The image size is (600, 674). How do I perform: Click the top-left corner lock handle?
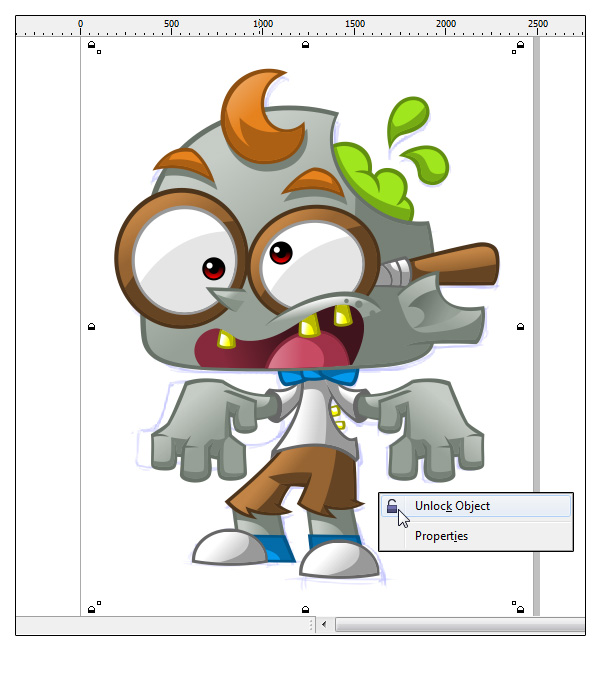click(x=92, y=44)
